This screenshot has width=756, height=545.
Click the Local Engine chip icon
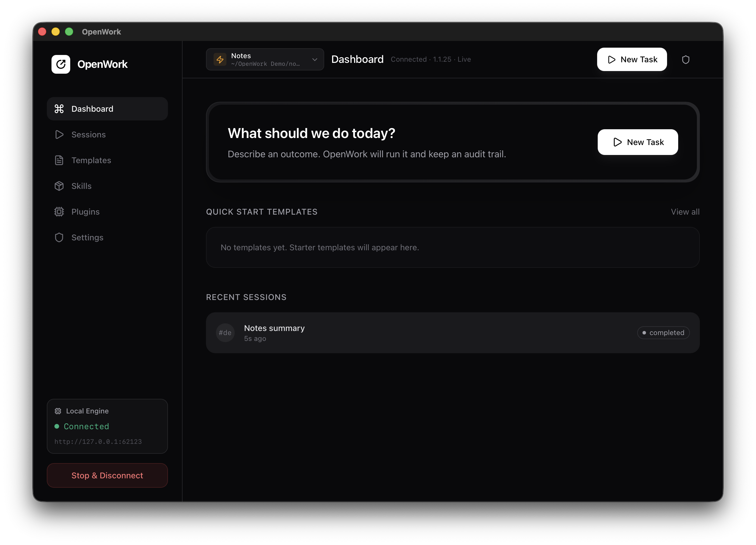58,411
